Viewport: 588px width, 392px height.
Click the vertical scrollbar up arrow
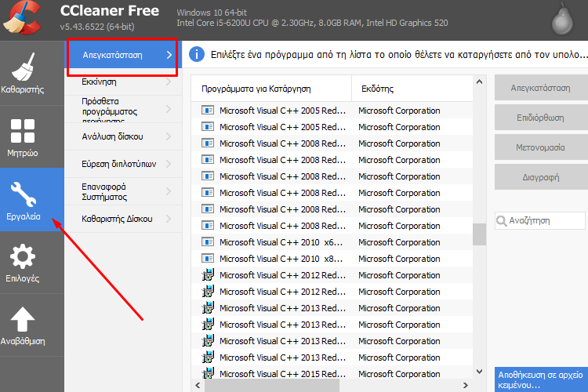coord(479,82)
